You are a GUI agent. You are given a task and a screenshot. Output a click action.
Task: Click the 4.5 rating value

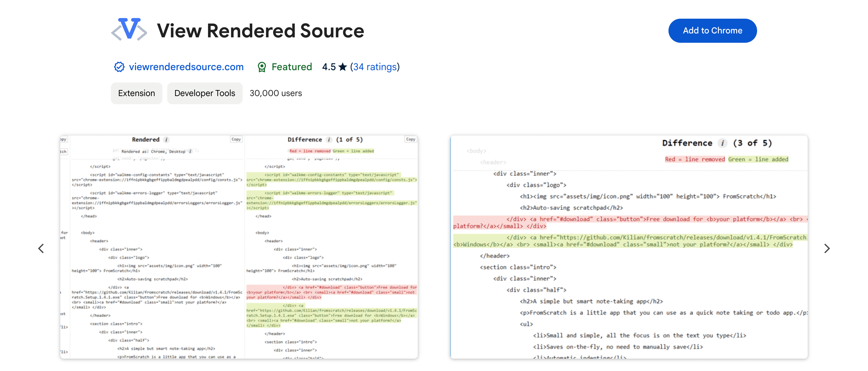click(x=329, y=67)
